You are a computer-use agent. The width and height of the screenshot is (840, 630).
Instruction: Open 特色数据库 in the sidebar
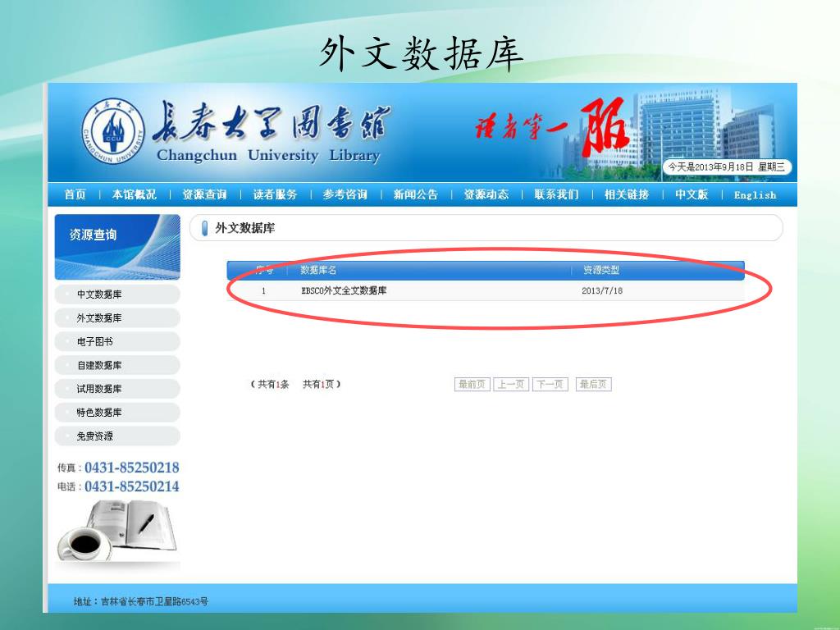(x=117, y=412)
